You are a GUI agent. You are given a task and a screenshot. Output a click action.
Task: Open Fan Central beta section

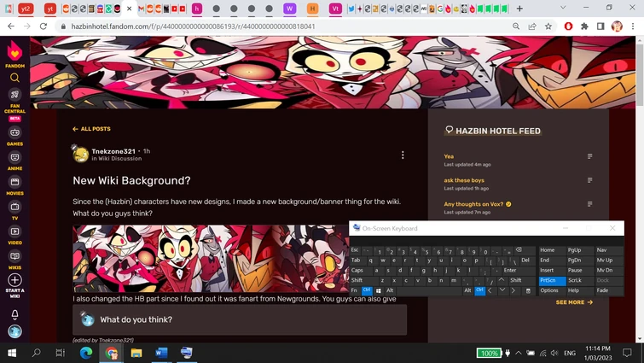click(x=15, y=104)
